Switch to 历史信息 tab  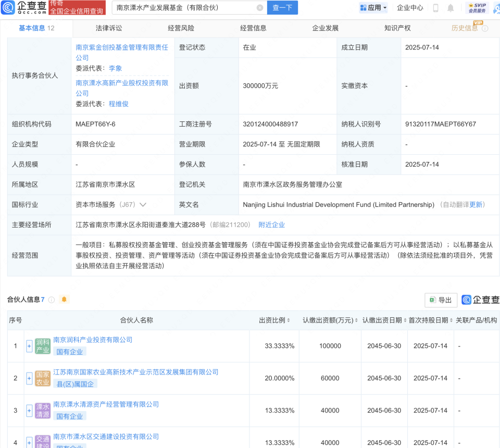coord(465,28)
